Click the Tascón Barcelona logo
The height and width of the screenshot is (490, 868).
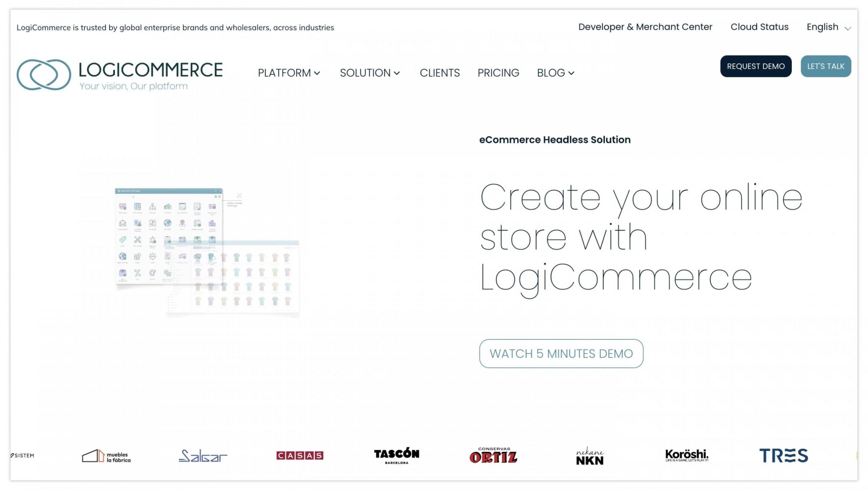click(x=396, y=455)
